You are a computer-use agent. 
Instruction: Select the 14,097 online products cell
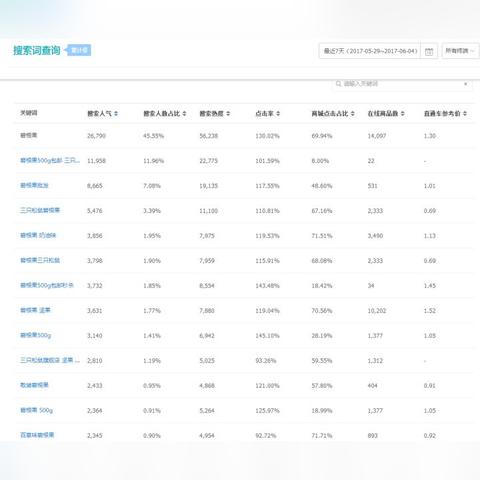pyautogui.click(x=377, y=136)
